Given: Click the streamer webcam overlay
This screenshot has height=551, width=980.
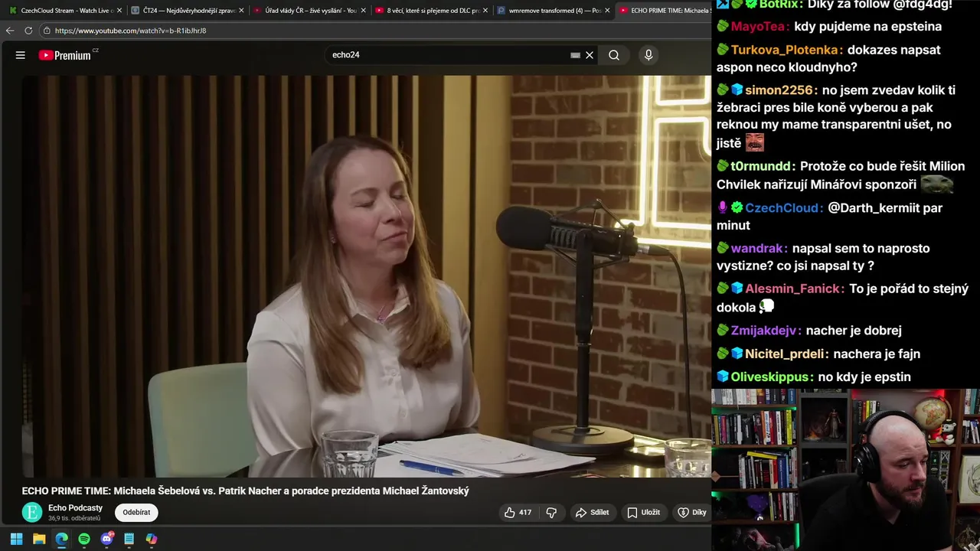Looking at the screenshot, I should click(845, 470).
